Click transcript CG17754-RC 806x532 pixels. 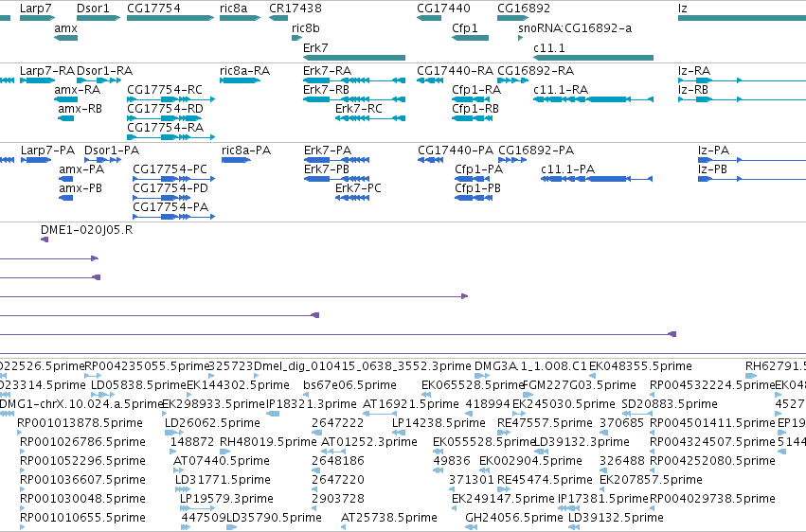pyautogui.click(x=170, y=99)
